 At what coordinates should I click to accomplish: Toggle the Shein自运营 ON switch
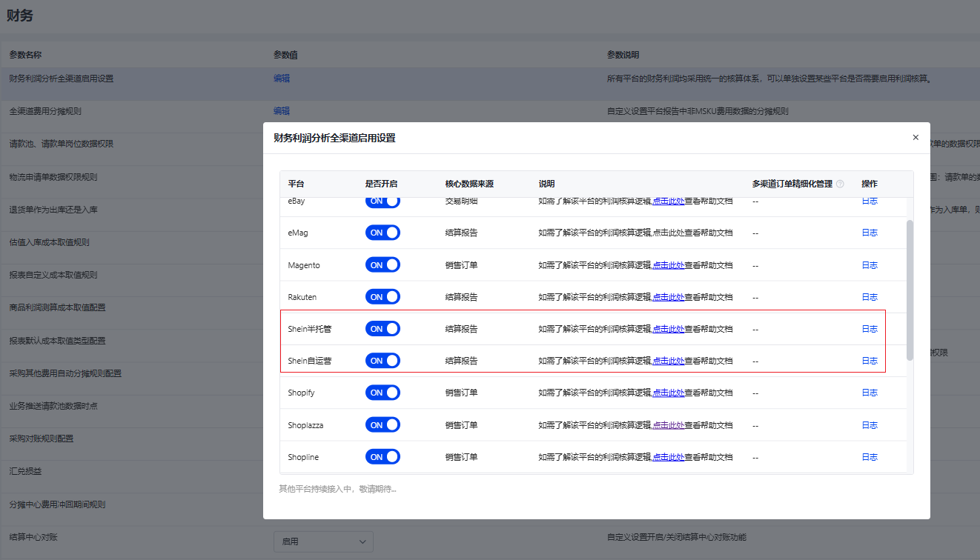tap(383, 361)
